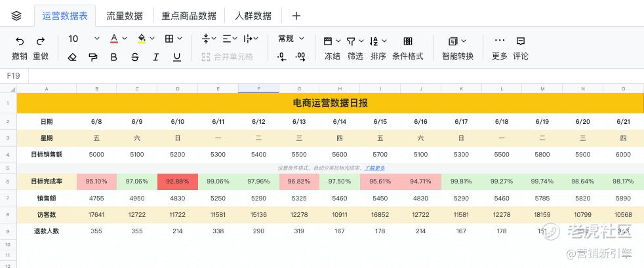Viewport: 644px width, 268px height.
Task: Open the sheet layers stack icon
Action: click(16, 16)
